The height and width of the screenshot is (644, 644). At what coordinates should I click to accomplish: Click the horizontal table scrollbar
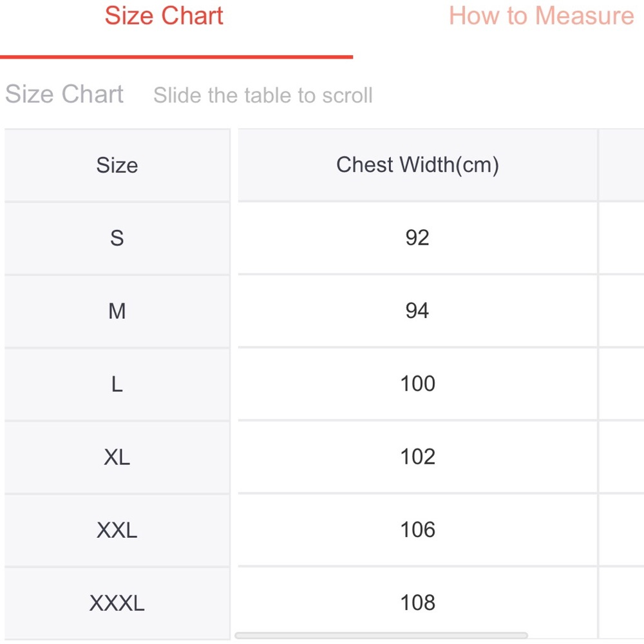pos(381,636)
